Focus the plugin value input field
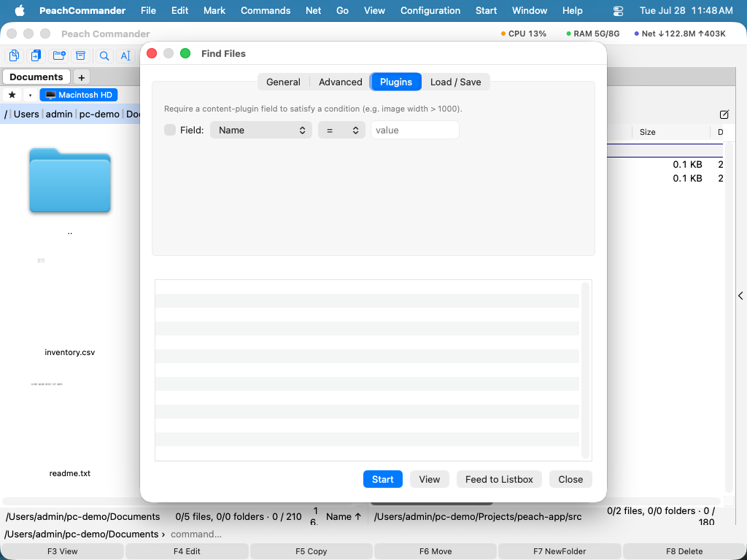This screenshot has width=747, height=560. [415, 130]
